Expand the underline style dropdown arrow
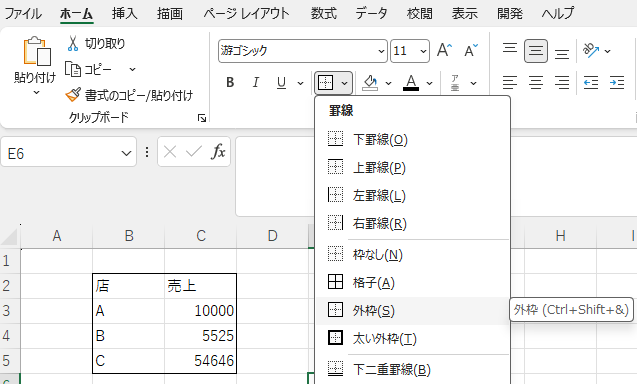 [300, 83]
